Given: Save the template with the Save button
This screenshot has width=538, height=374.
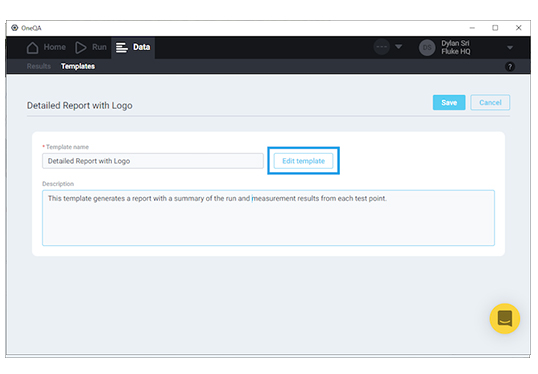Looking at the screenshot, I should (449, 103).
